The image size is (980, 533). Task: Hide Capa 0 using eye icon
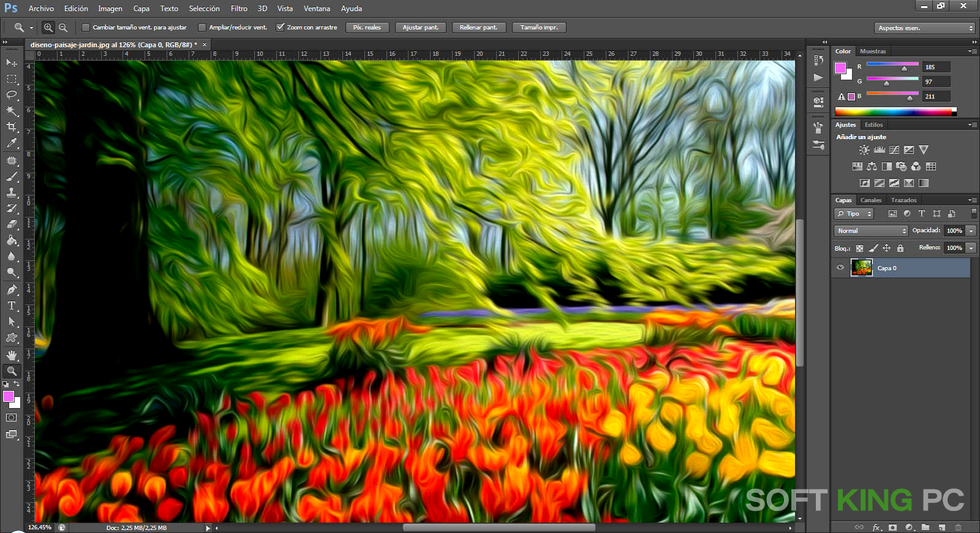coord(840,268)
